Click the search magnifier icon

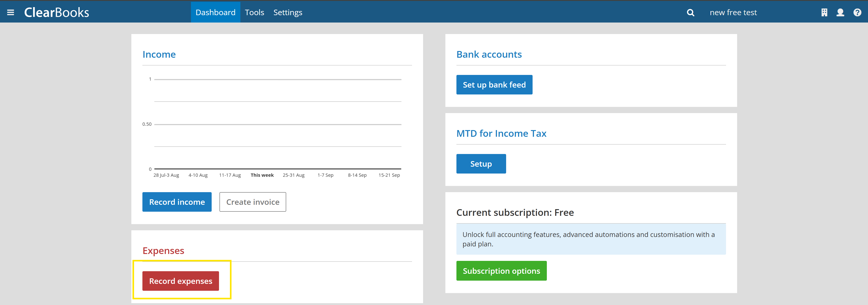[x=690, y=12]
